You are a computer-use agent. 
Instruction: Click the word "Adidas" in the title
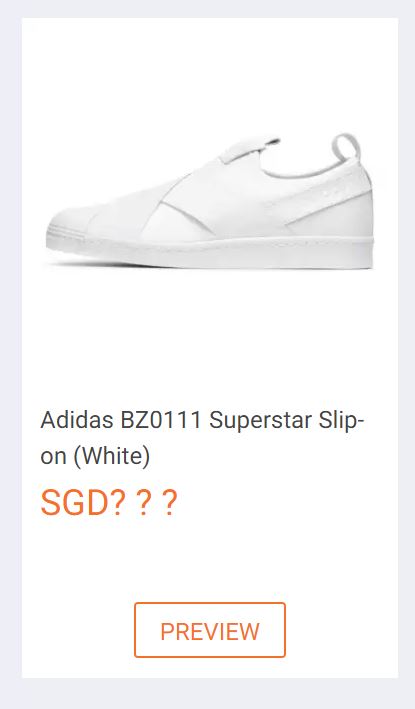click(77, 421)
